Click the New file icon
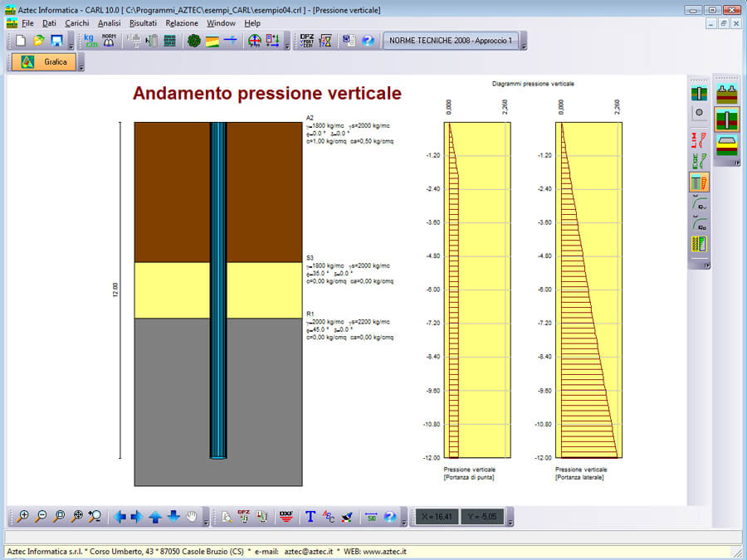This screenshot has height=560, width=747. pos(21,41)
